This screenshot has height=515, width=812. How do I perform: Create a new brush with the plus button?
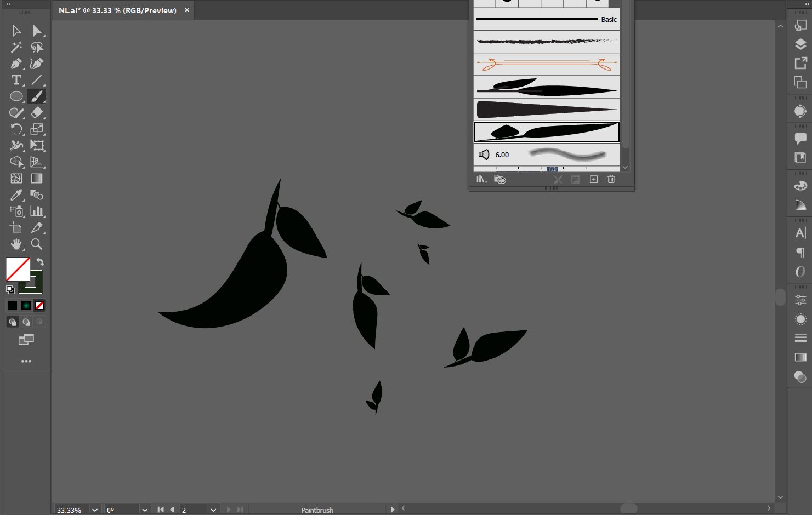point(593,179)
